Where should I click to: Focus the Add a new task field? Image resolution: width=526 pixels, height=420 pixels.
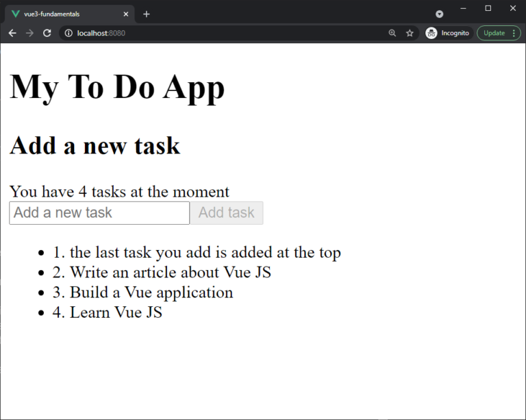click(99, 212)
